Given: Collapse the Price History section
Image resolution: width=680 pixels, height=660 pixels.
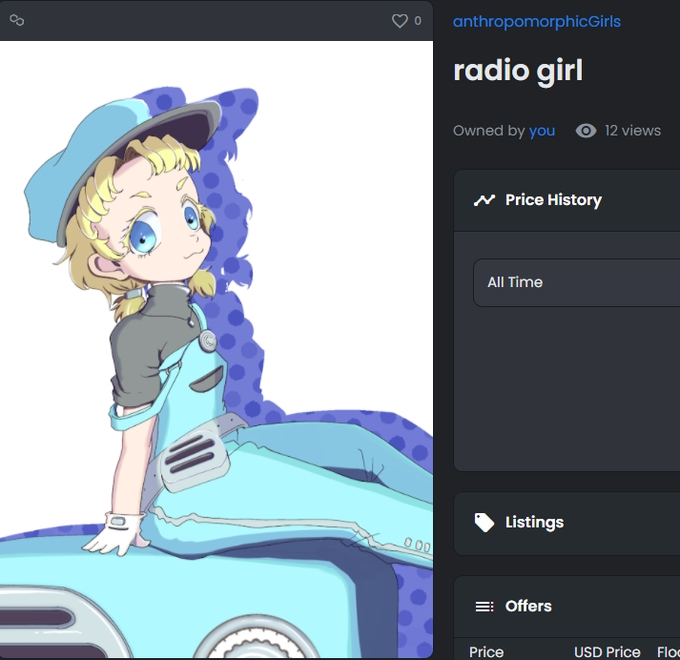Looking at the screenshot, I should (566, 200).
